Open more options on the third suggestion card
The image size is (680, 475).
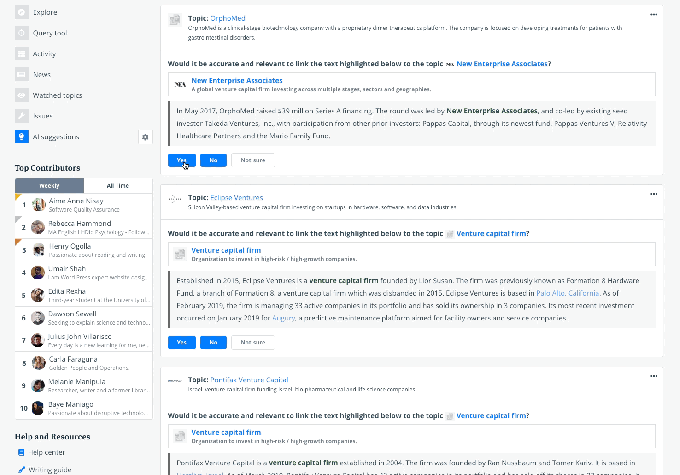[654, 376]
